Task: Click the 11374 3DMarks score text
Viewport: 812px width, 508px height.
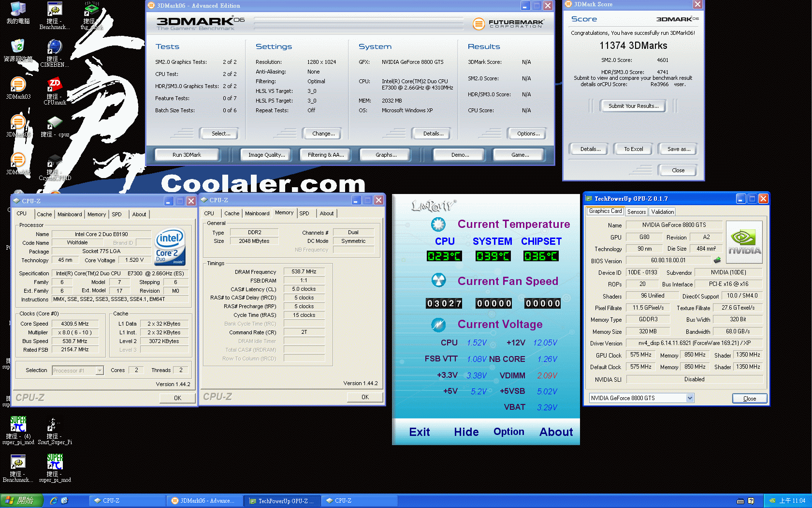Action: coord(633,45)
